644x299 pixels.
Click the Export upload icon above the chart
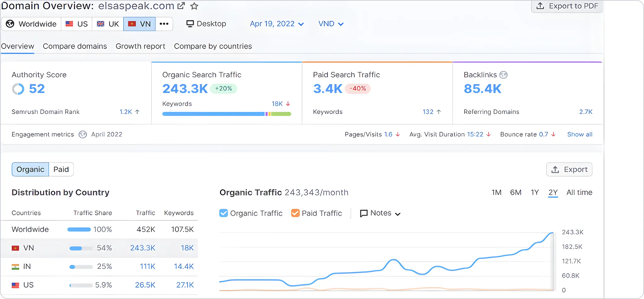pos(555,169)
